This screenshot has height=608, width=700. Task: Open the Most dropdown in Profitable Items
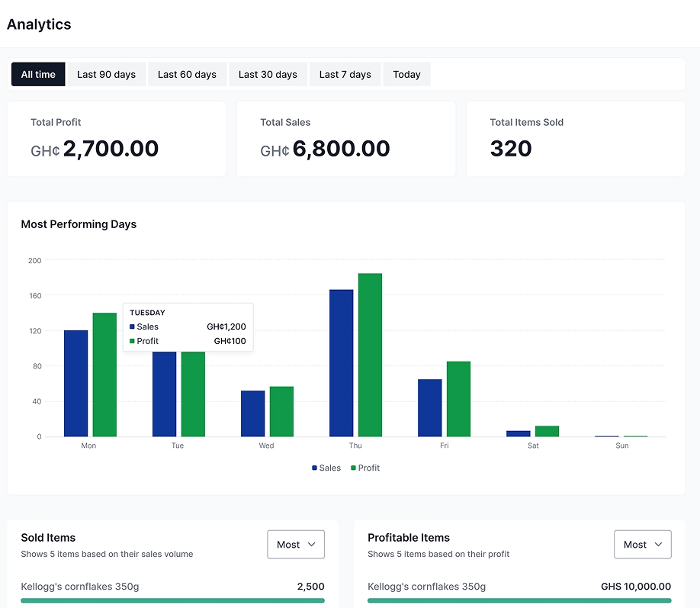[x=643, y=545]
